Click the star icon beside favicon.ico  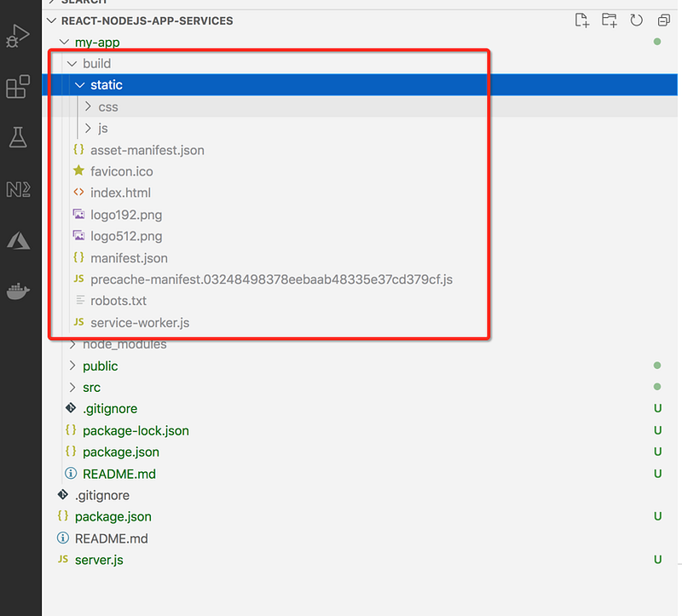tap(78, 170)
